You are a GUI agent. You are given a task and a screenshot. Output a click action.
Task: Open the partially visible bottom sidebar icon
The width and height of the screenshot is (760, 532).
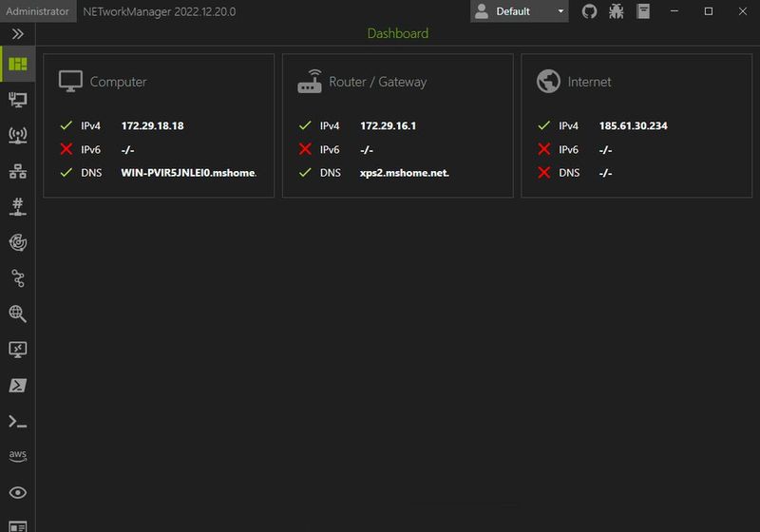click(18, 526)
